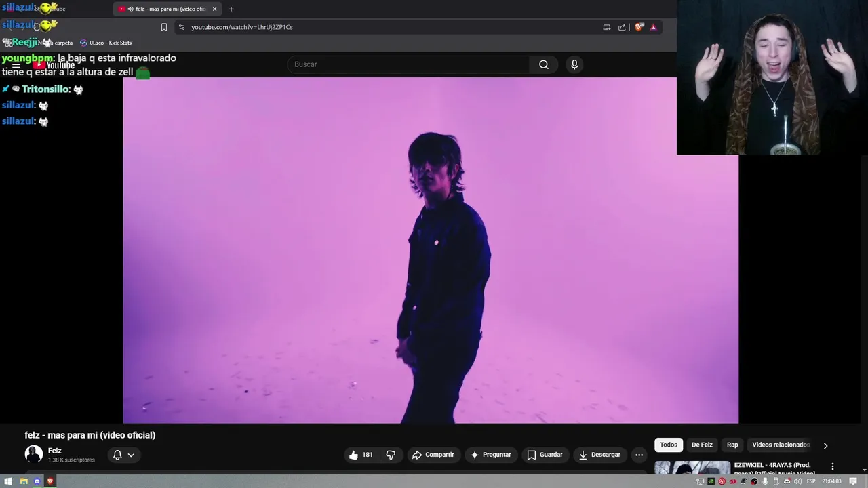
Task: Open Discord from the taskbar
Action: pos(37,481)
